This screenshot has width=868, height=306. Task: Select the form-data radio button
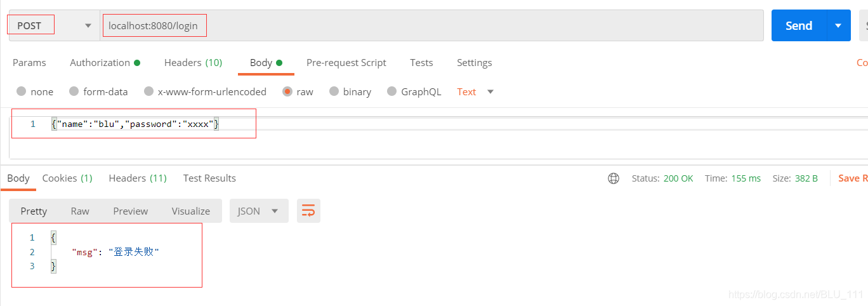pos(98,91)
